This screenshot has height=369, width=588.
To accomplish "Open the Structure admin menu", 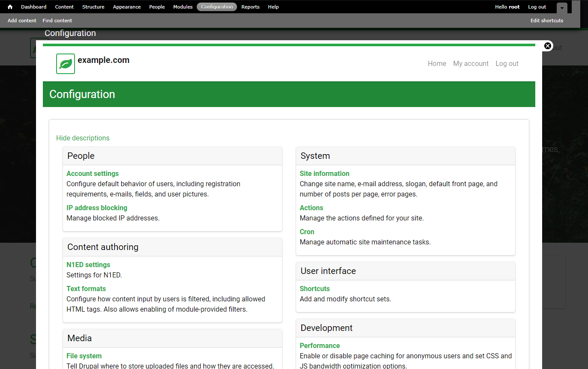I will (x=93, y=7).
